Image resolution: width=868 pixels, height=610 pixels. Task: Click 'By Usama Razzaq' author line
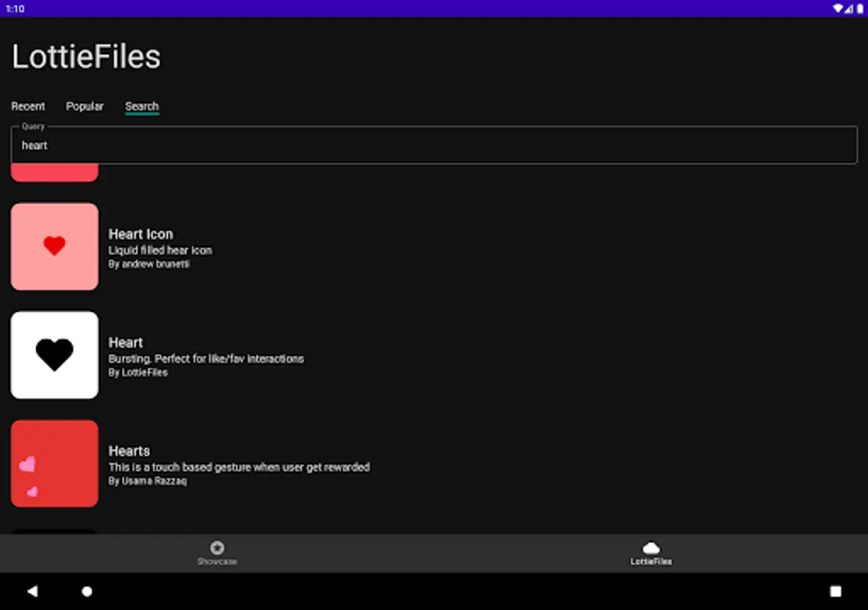[148, 481]
